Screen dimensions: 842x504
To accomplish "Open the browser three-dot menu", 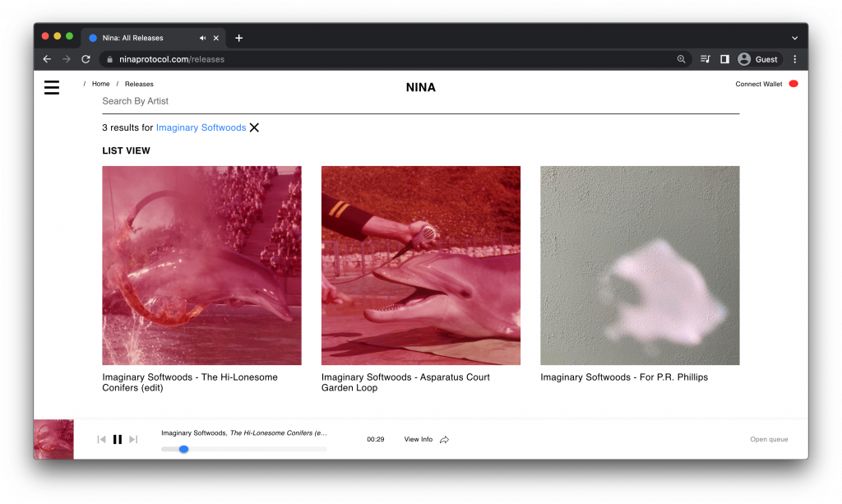I will coord(795,59).
